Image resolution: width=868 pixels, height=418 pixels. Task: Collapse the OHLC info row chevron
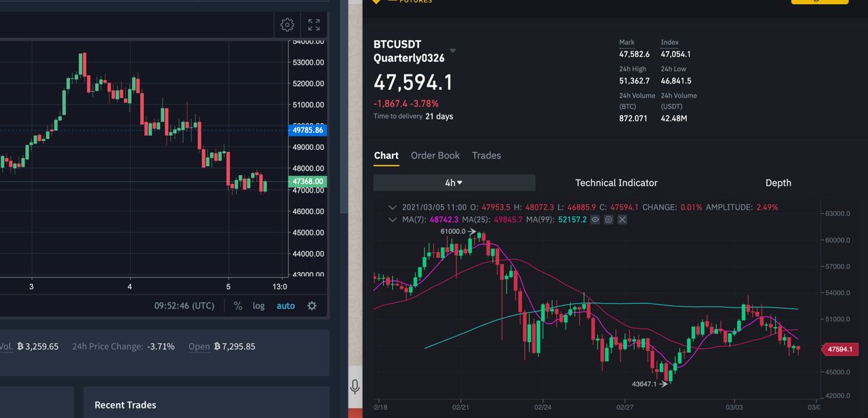(x=393, y=207)
